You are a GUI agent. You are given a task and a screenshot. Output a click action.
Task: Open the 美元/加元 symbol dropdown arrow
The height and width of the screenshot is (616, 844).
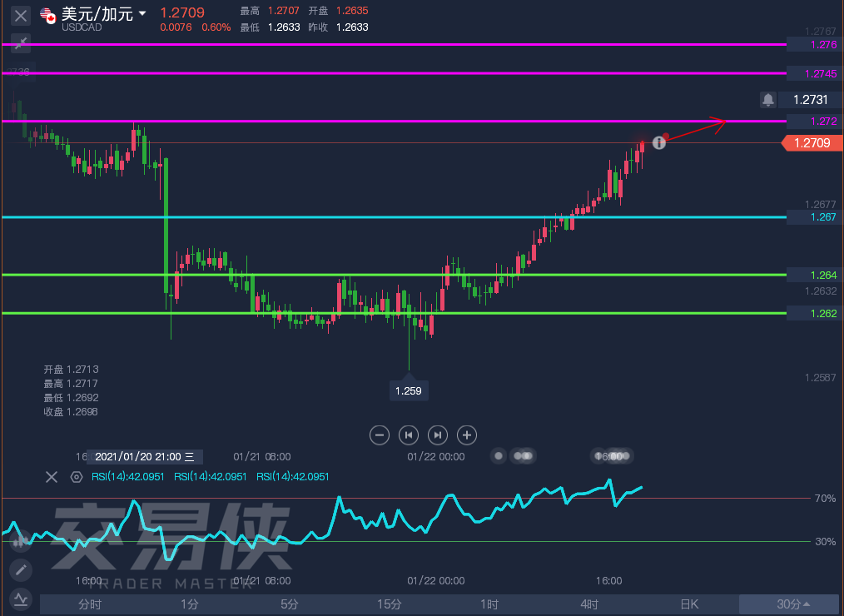coord(142,13)
